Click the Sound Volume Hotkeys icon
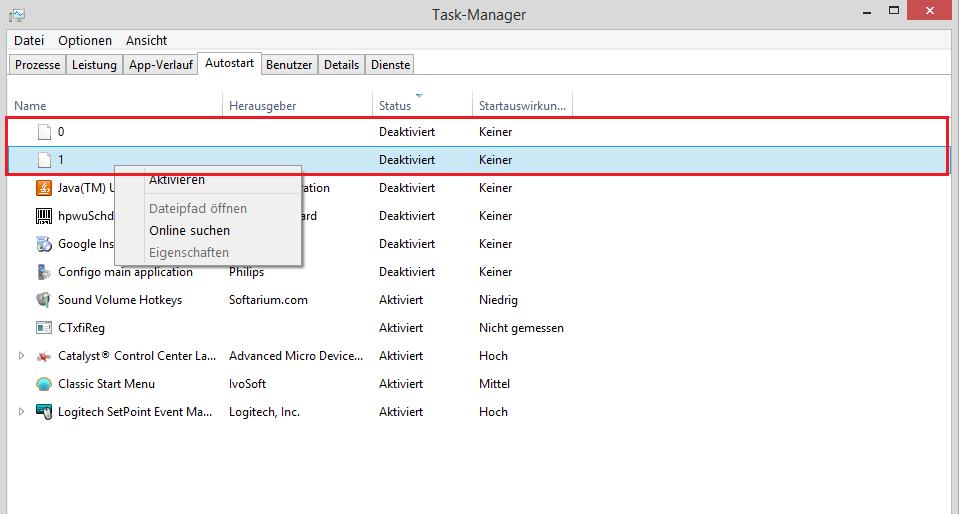Viewport: 959px width, 514px height. click(44, 300)
